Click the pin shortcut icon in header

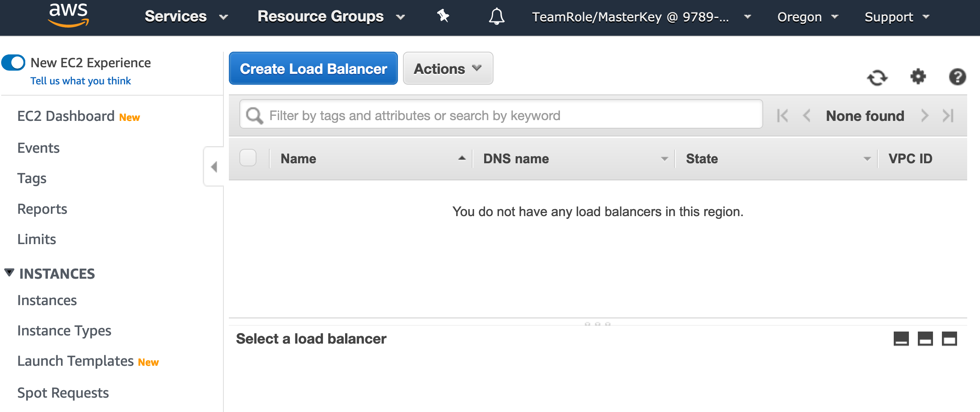tap(443, 16)
